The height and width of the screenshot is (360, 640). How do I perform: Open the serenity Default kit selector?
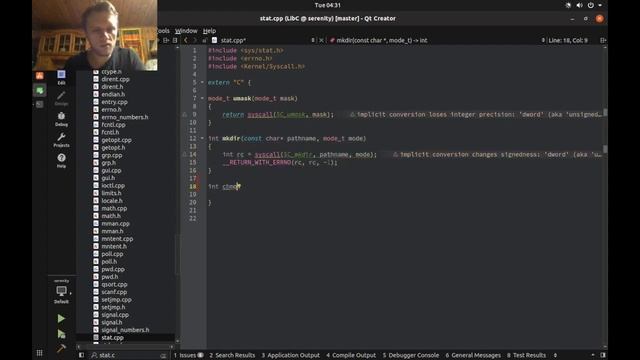pos(61,292)
